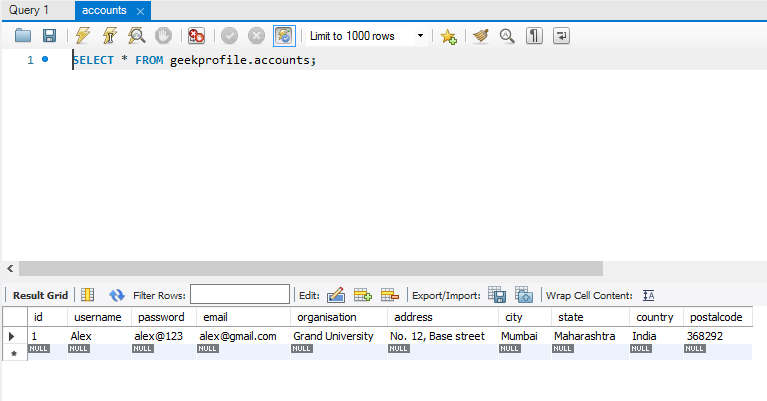Viewport: 767px width, 401px height.
Task: Toggle invisible characters pilcrow icon
Action: 534,36
